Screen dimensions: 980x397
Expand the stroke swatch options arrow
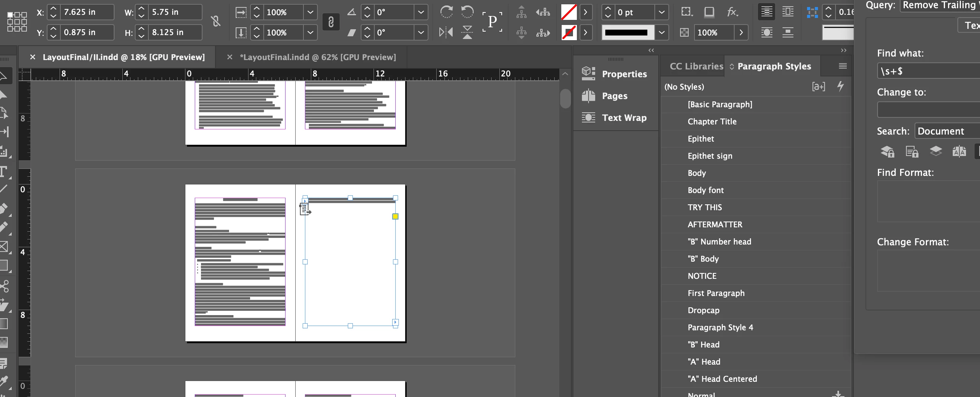(x=585, y=32)
